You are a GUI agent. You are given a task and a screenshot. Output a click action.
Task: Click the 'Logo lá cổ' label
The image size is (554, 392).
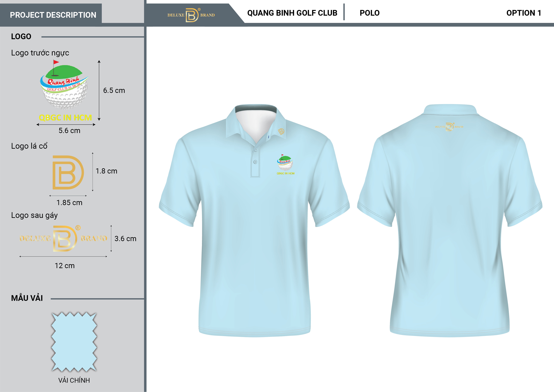pyautogui.click(x=29, y=146)
